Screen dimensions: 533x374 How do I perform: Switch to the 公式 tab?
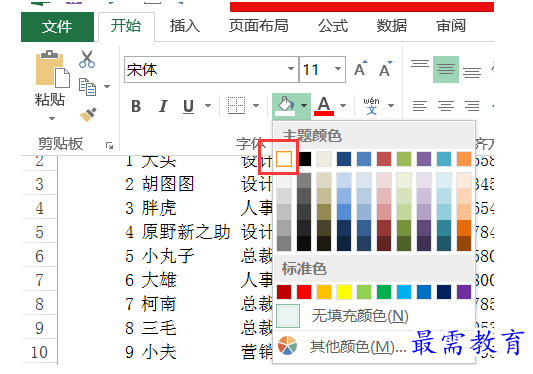pos(333,26)
